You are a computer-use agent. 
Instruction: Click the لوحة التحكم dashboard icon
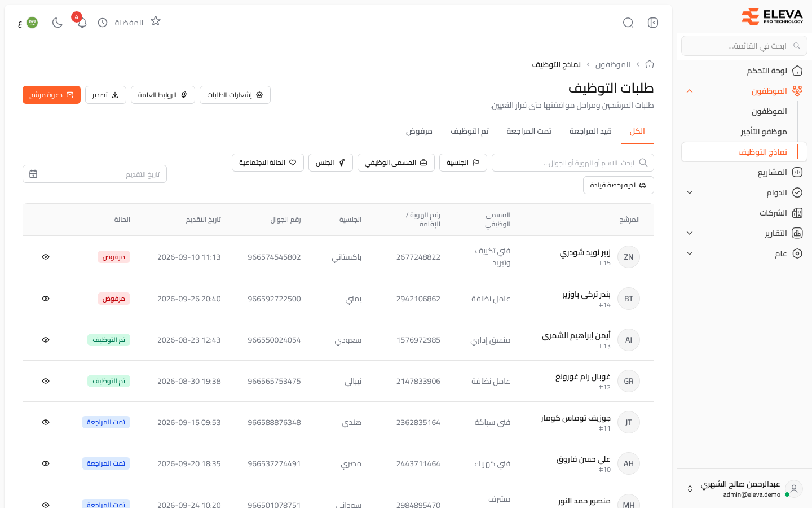797,71
